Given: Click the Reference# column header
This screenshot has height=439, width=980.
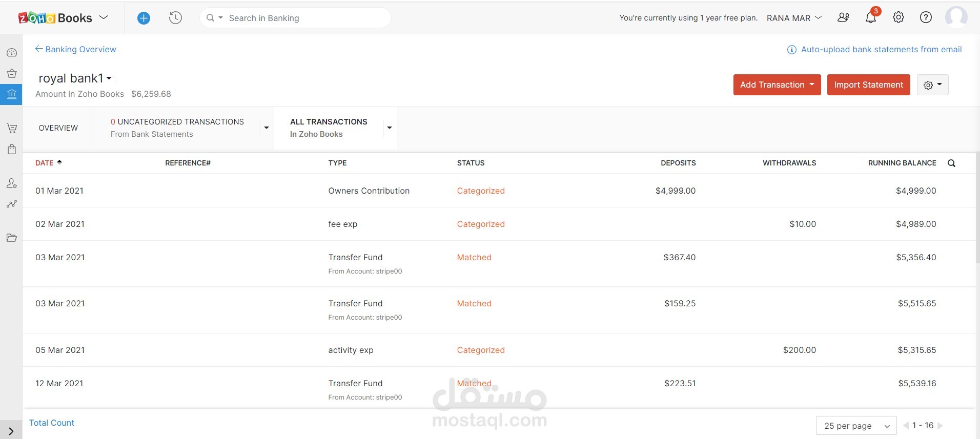Looking at the screenshot, I should click(x=188, y=163).
